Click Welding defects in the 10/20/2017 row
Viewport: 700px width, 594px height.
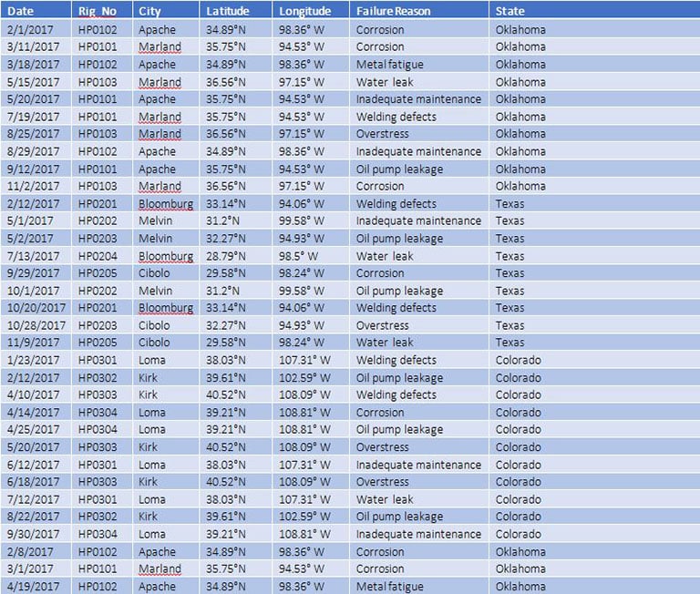396,308
